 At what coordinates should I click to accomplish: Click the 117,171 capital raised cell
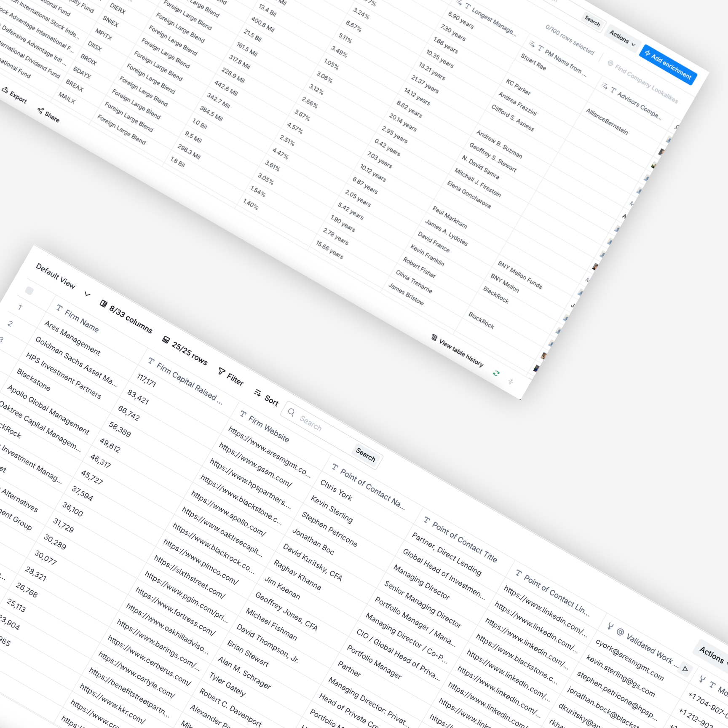(x=146, y=380)
